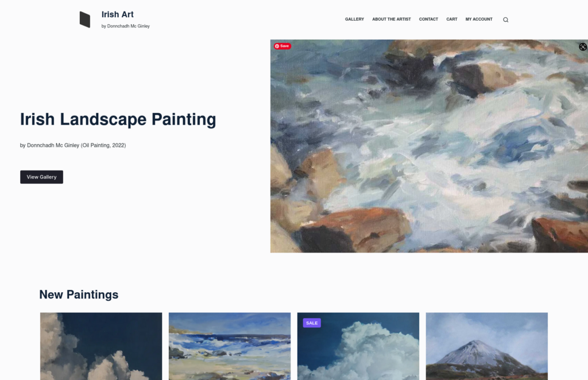Open the Cart from navigation
Viewport: 588px width, 380px height.
point(451,19)
